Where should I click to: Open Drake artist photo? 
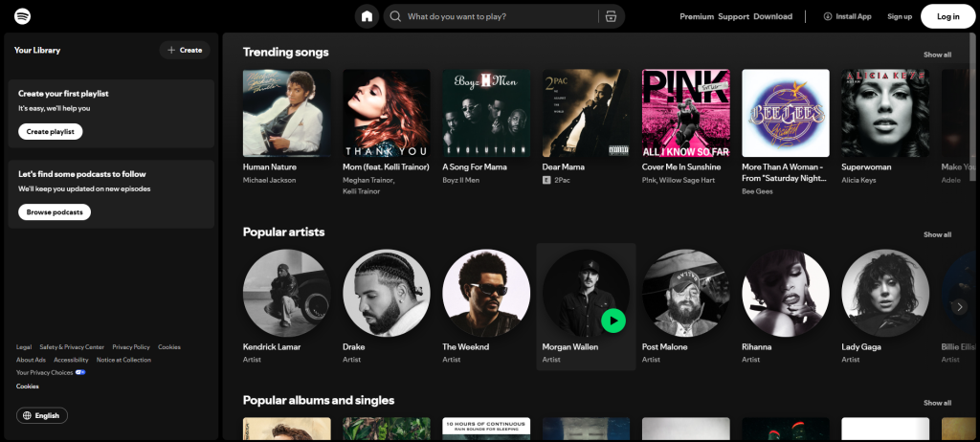387,293
